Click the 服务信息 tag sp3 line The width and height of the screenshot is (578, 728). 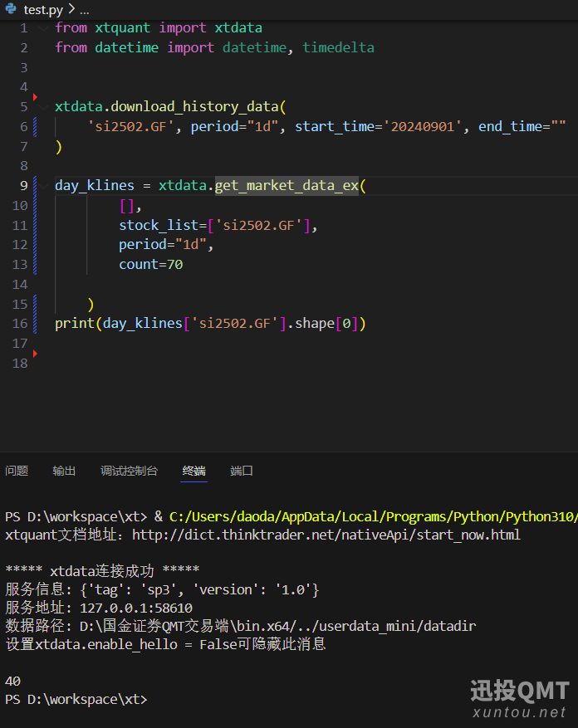tap(162, 589)
